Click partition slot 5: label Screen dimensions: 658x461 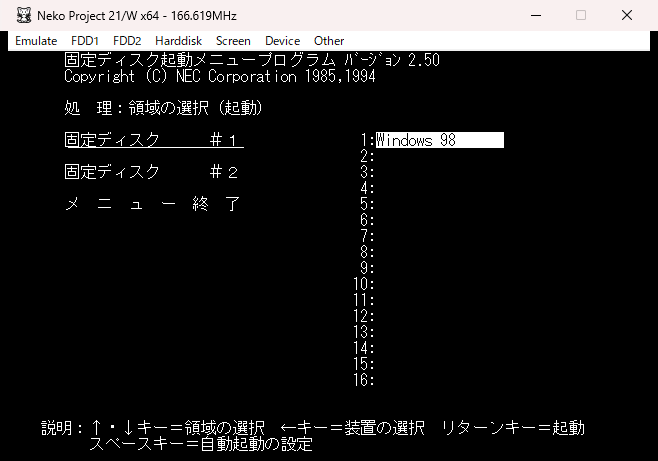pyautogui.click(x=367, y=204)
